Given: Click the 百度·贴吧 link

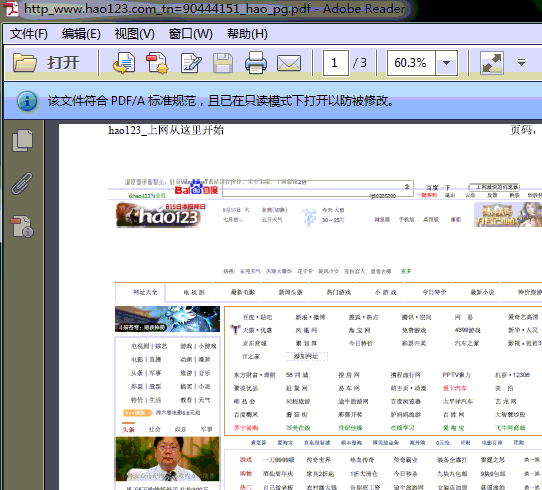Looking at the screenshot, I should click(x=258, y=317).
